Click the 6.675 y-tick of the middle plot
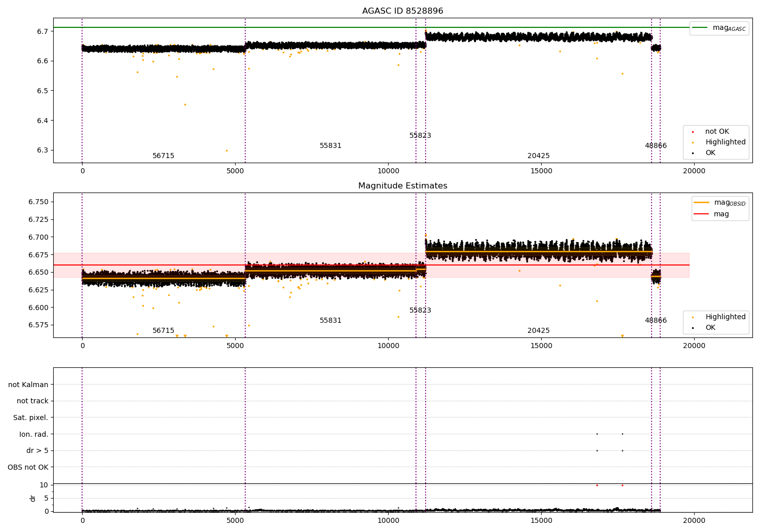 click(39, 255)
